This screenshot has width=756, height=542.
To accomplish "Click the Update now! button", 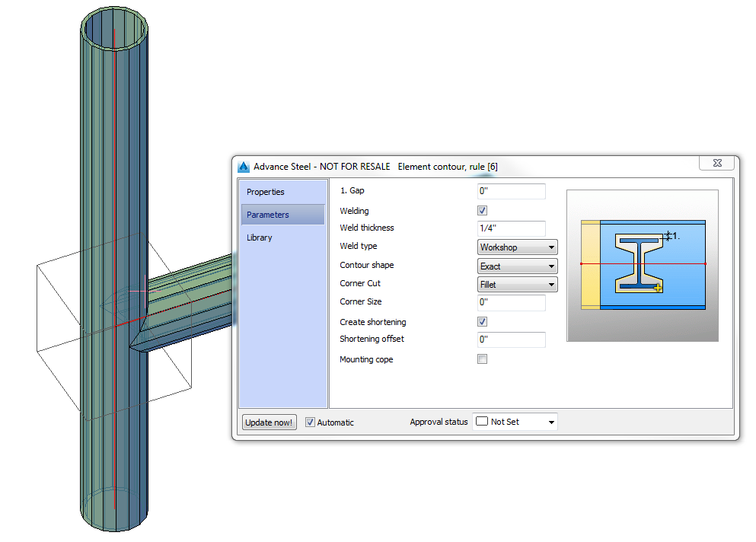I will pyautogui.click(x=269, y=422).
